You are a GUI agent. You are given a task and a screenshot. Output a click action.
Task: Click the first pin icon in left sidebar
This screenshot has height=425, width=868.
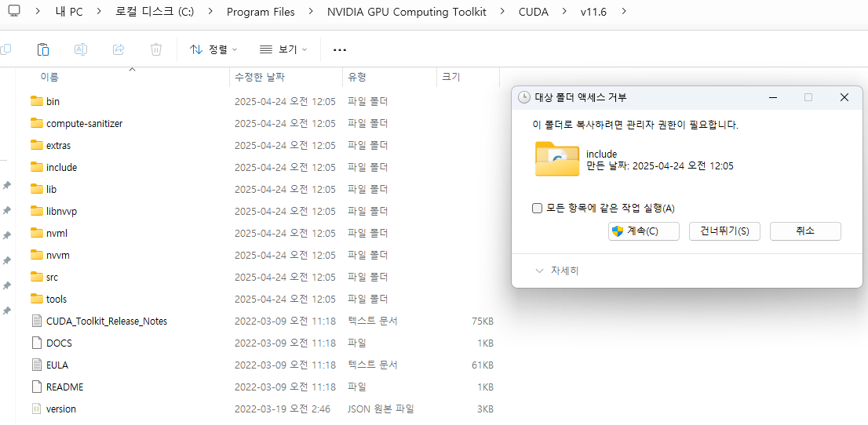click(6, 185)
